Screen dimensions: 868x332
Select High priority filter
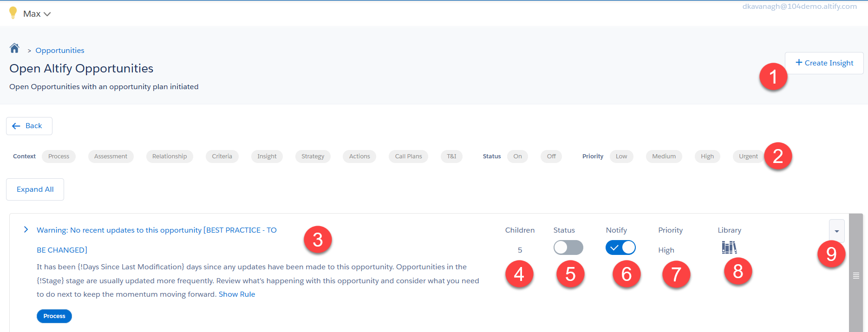[x=707, y=156]
